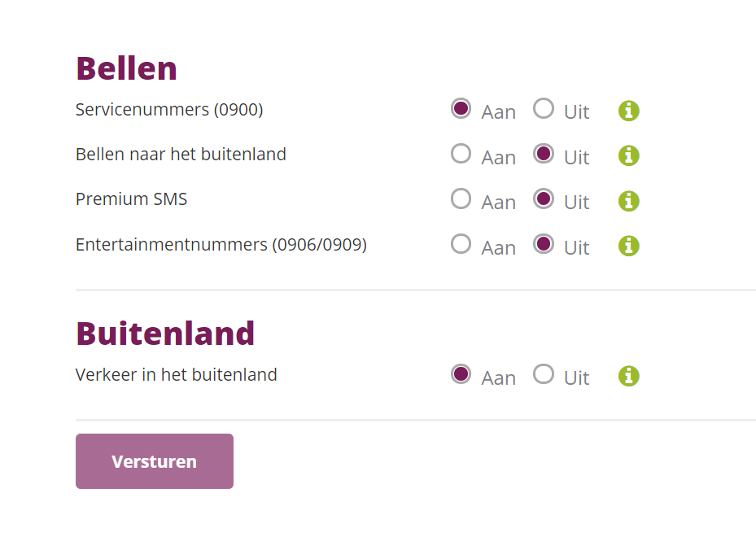The height and width of the screenshot is (541, 756).
Task: Open info icon for Bellen naar het buitenland
Action: [x=629, y=155]
